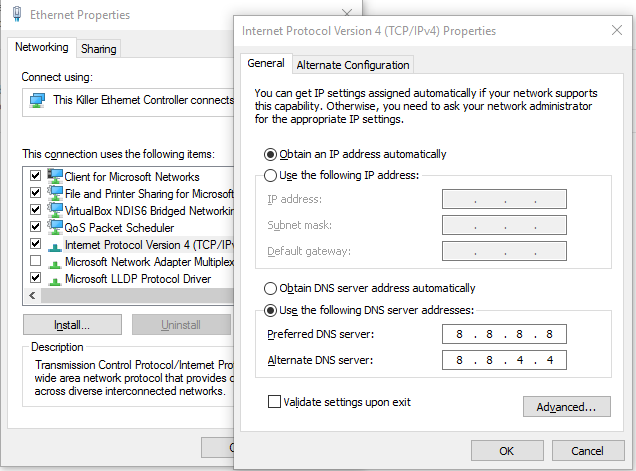
Task: Click the VirtualBox NDIS6 Bridged Networking icon
Action: [54, 210]
